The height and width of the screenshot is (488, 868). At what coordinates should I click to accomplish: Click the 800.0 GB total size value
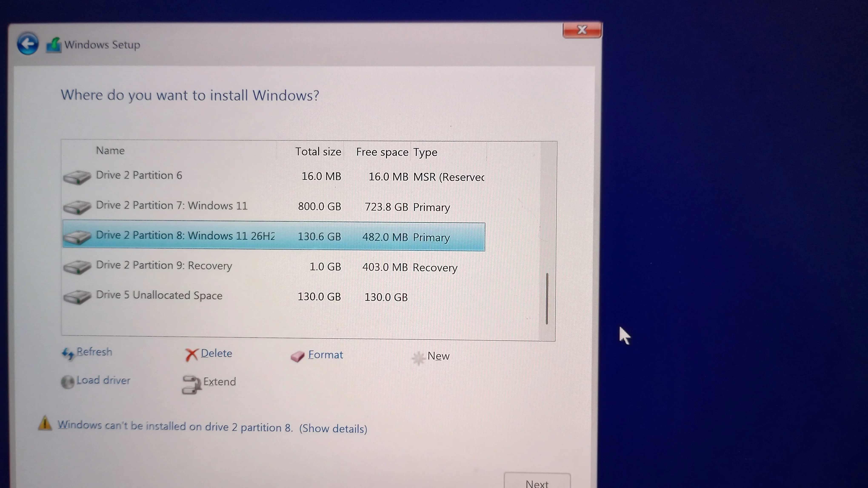point(319,206)
